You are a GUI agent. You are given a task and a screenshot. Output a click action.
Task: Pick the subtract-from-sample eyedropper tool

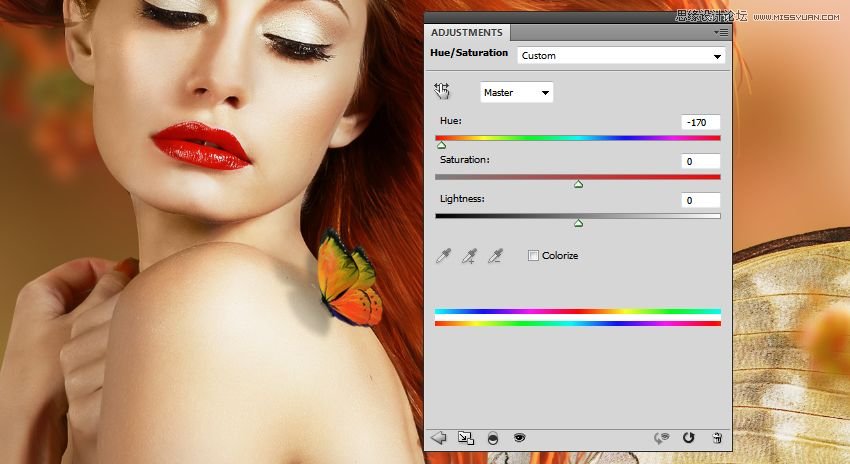click(495, 256)
